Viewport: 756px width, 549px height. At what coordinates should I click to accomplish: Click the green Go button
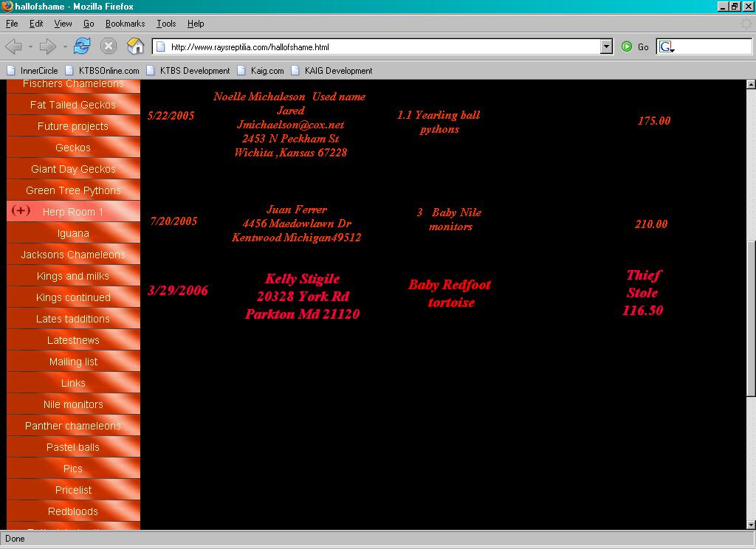pyautogui.click(x=634, y=46)
